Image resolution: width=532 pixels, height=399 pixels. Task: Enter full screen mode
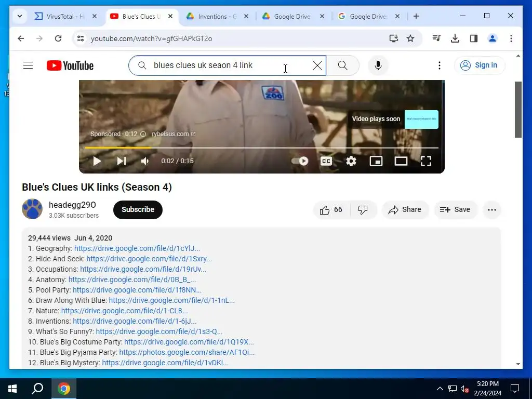pos(426,161)
